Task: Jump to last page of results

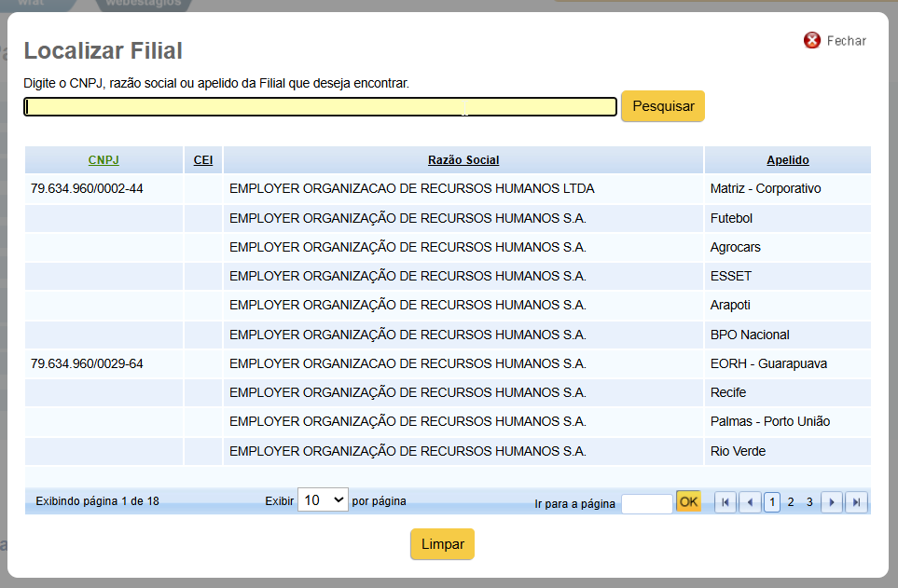Action: [x=856, y=502]
